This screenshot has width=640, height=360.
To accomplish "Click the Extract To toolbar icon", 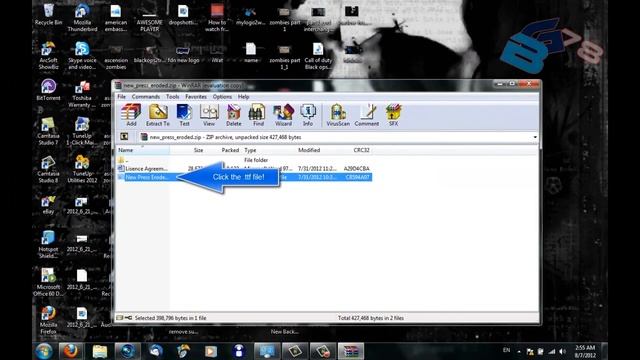I will pyautogui.click(x=158, y=115).
